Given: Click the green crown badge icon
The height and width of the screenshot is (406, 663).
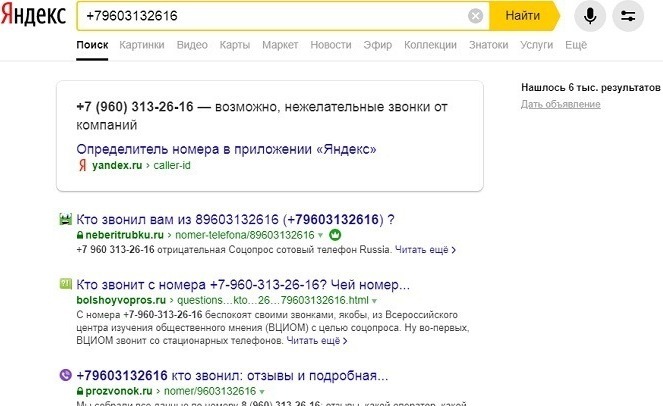Looking at the screenshot, I should [335, 235].
